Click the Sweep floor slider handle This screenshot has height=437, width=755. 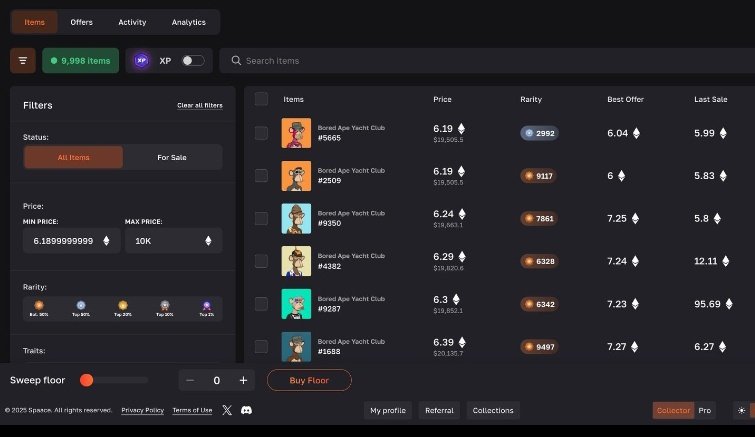coord(87,380)
